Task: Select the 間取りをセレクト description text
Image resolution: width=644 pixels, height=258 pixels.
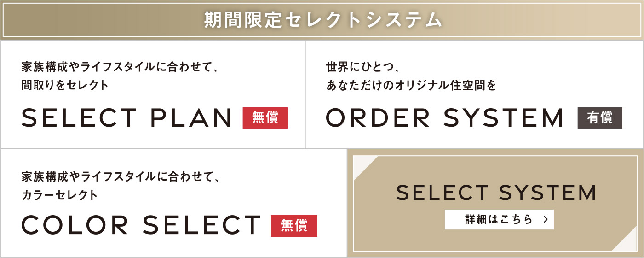Action: tap(65, 85)
